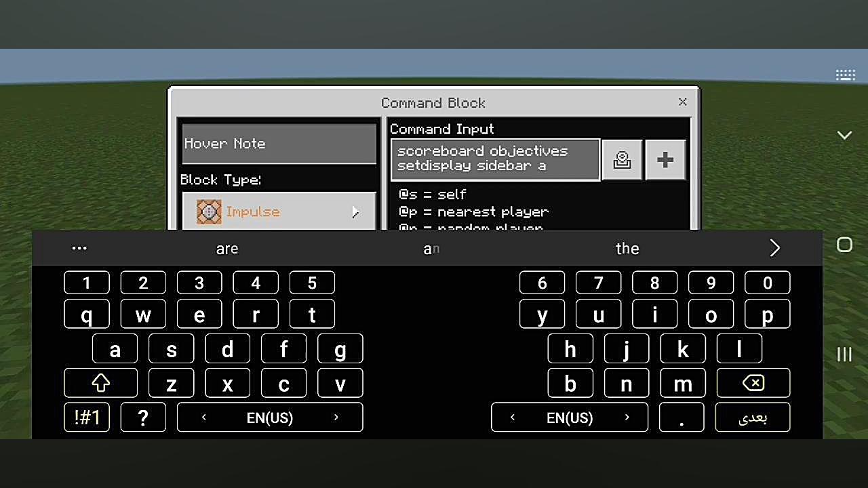Screen dimensions: 868x488
Task: Expand more suggestions with right arrow
Action: click(x=775, y=248)
